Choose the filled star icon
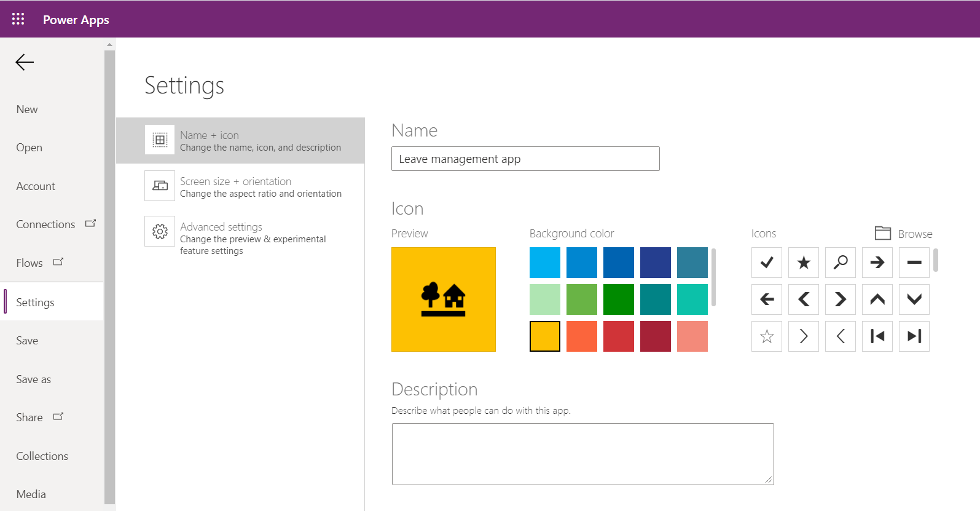 (x=803, y=263)
